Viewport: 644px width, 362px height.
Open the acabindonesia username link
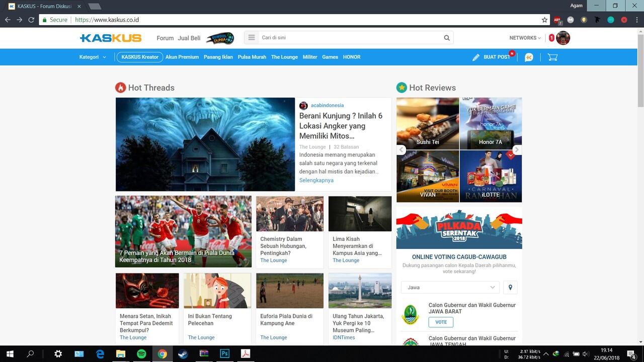(x=328, y=106)
